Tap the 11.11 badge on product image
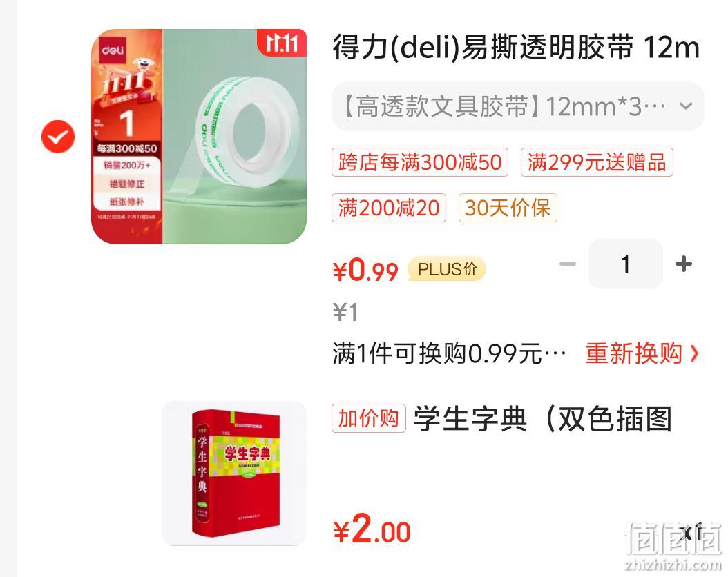The width and height of the screenshot is (728, 577). [x=282, y=43]
